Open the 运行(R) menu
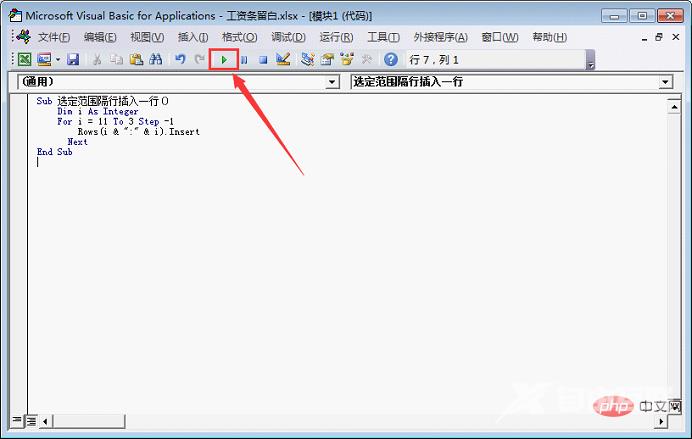692x439 pixels. pyautogui.click(x=335, y=37)
